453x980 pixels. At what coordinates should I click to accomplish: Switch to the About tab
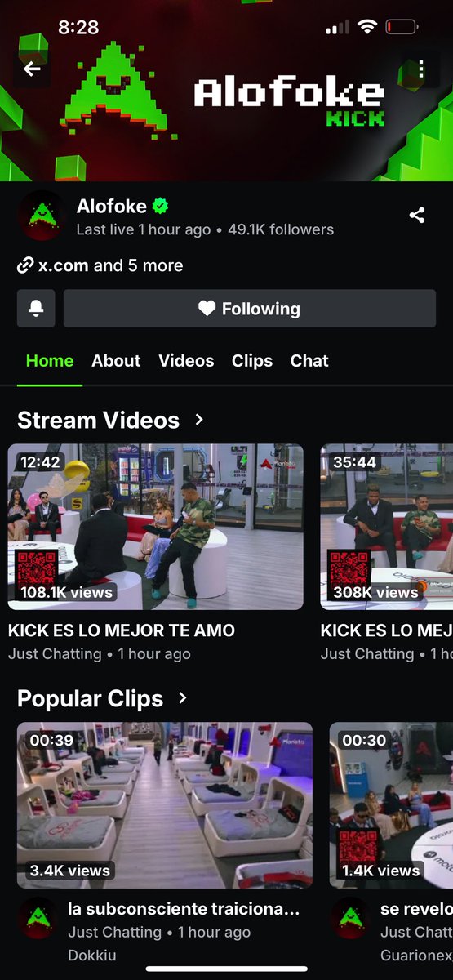click(116, 361)
